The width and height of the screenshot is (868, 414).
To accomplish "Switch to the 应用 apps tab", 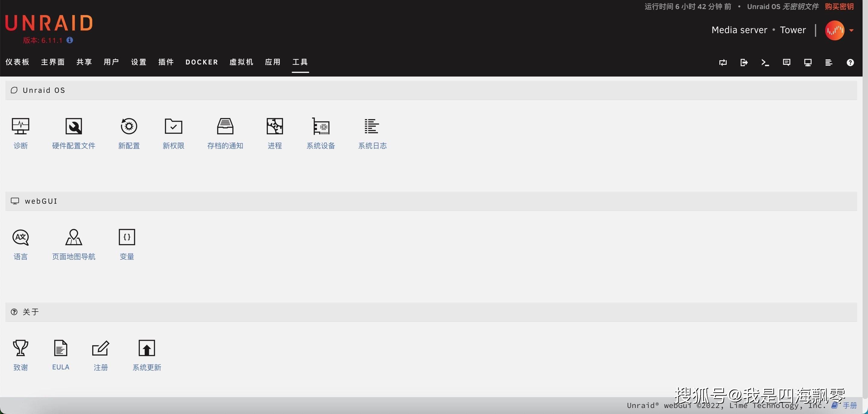I will (273, 62).
